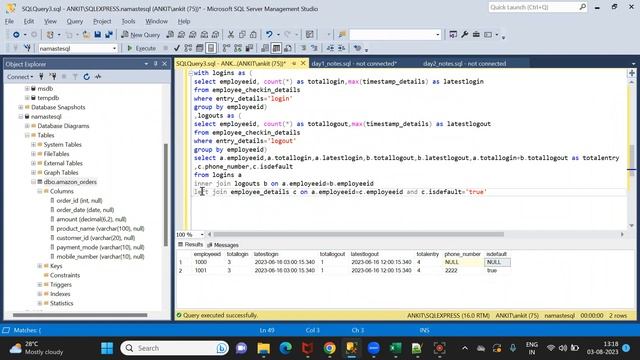Open the Project menu

pos(102,21)
